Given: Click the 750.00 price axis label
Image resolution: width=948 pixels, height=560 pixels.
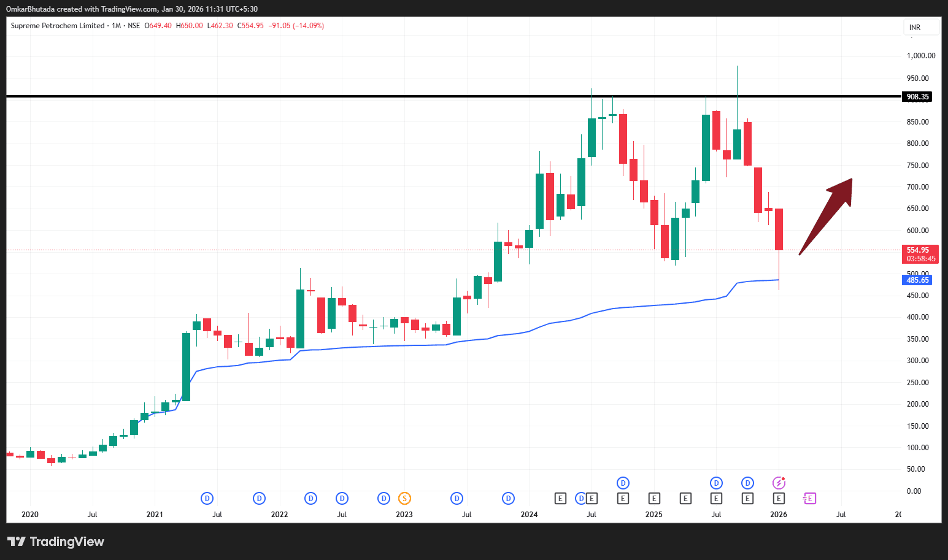Looking at the screenshot, I should click(x=918, y=166).
